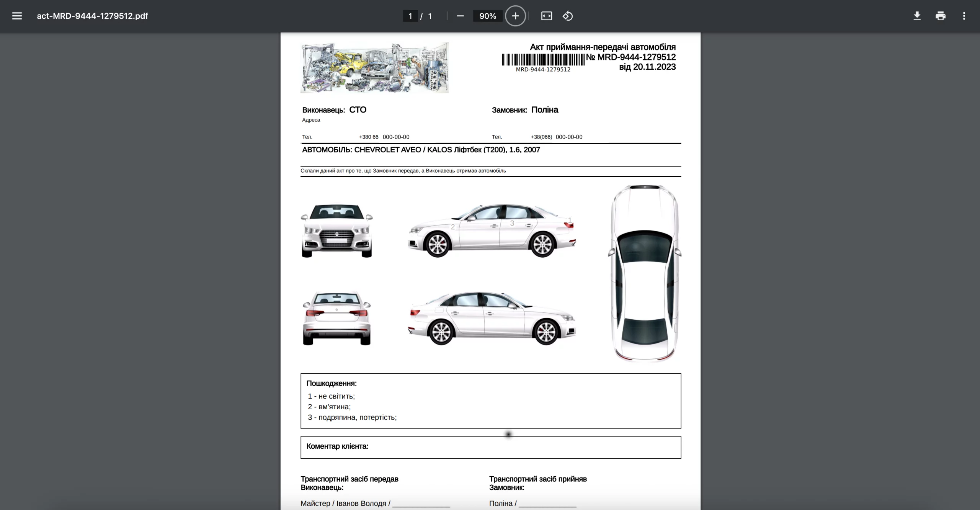
Task: Open the sidebar hamburger menu
Action: [17, 16]
